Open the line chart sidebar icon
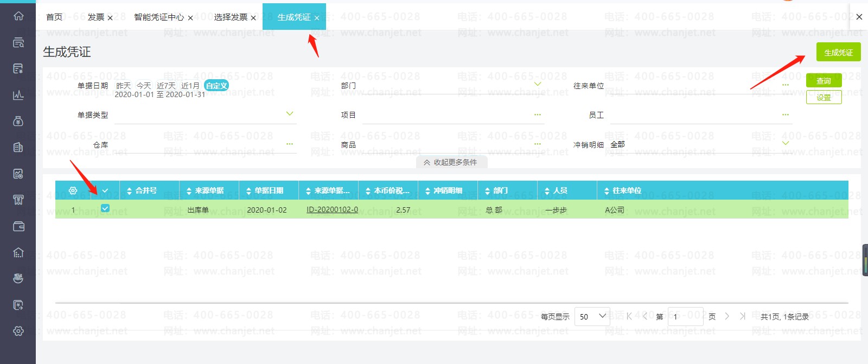The height and width of the screenshot is (364, 868). coord(18,95)
